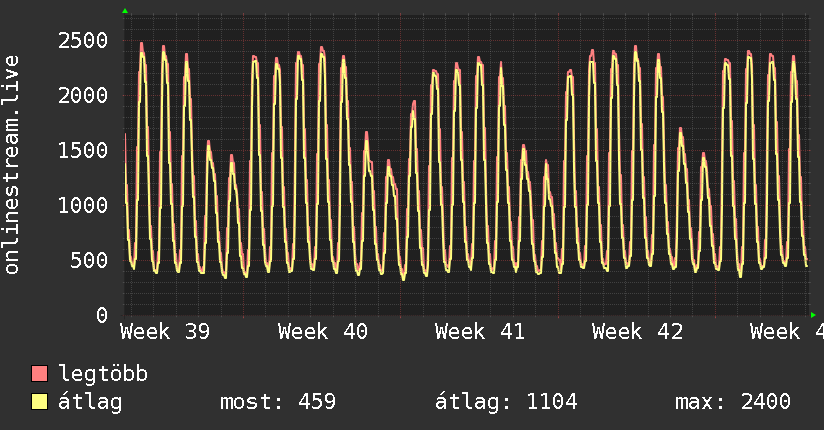
Task: Click the Week 42 axis label
Action: [637, 332]
